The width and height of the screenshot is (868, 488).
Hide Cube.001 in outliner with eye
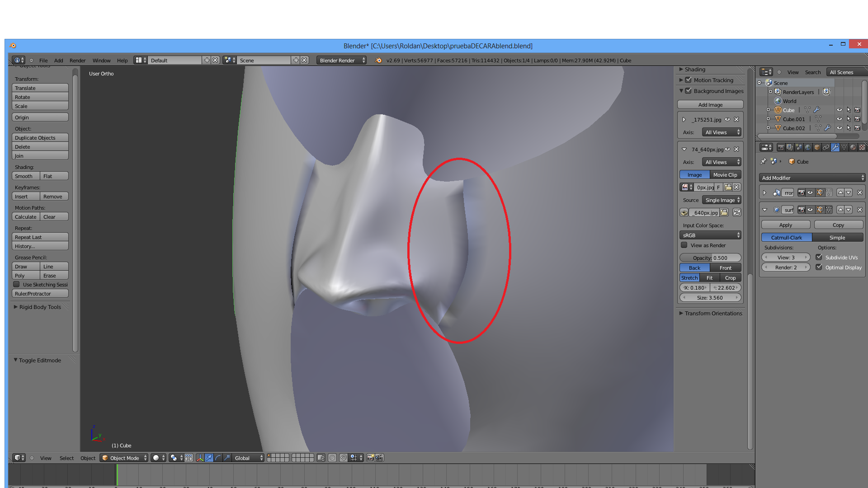pos(839,119)
